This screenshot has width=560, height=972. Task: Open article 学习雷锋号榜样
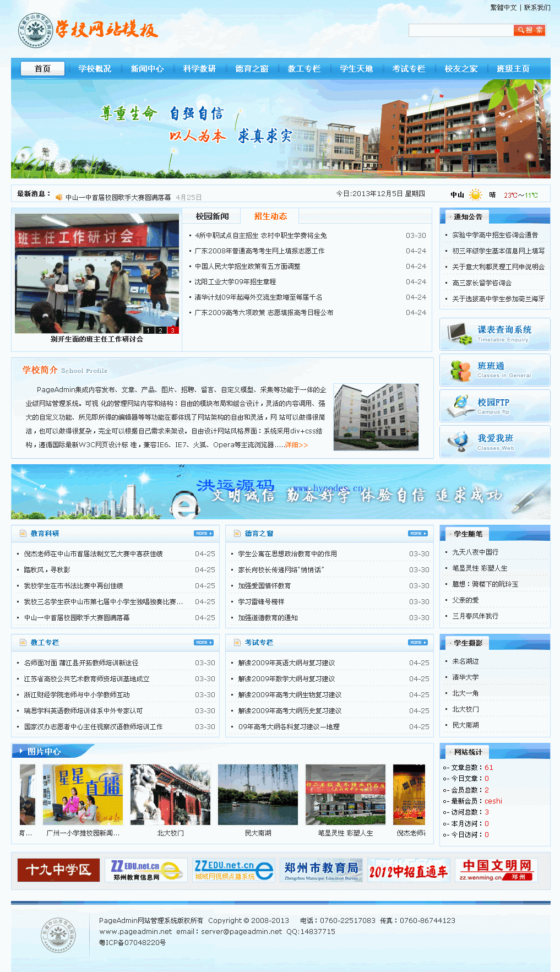(261, 602)
